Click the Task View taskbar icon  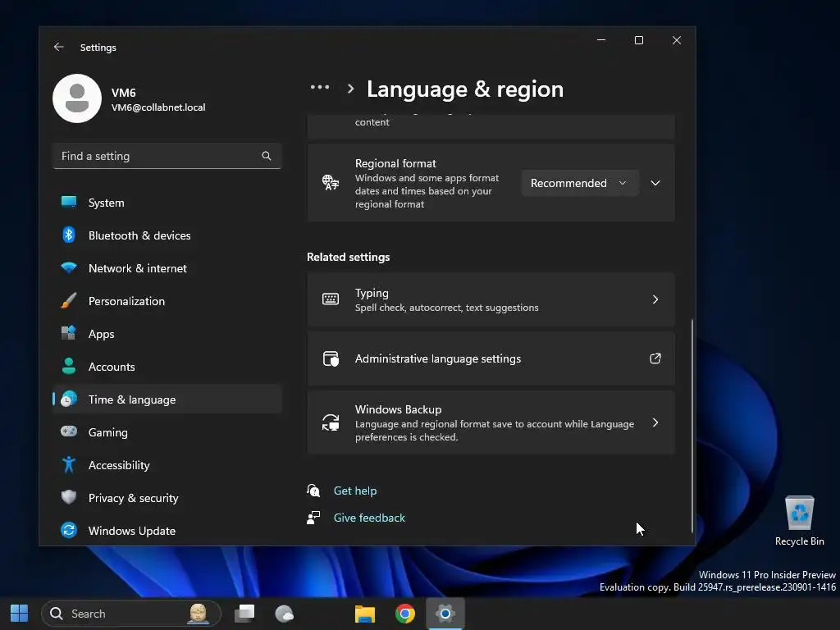pos(244,614)
